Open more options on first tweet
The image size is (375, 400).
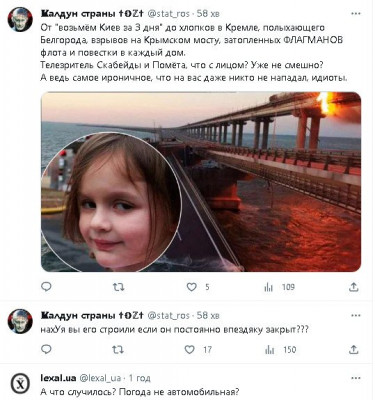coord(356,14)
